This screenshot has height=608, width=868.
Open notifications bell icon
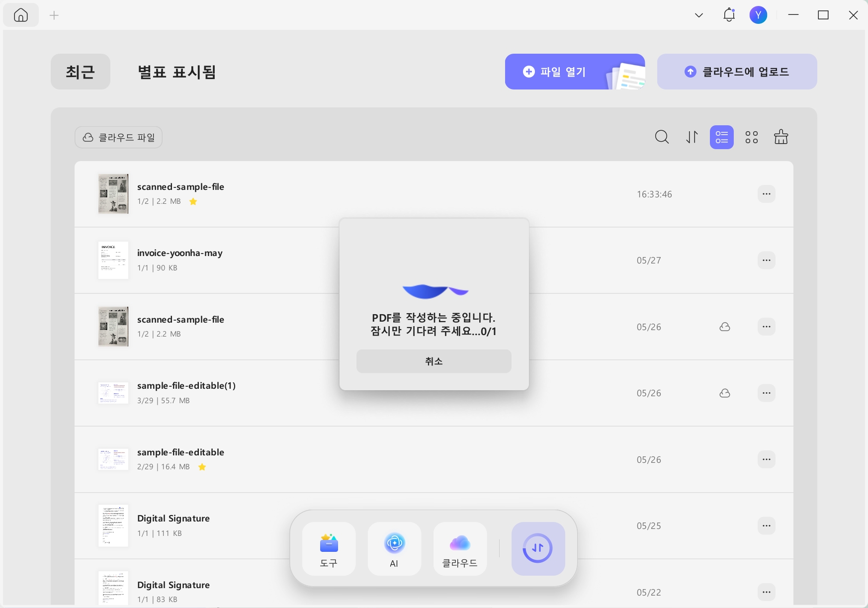pos(729,15)
